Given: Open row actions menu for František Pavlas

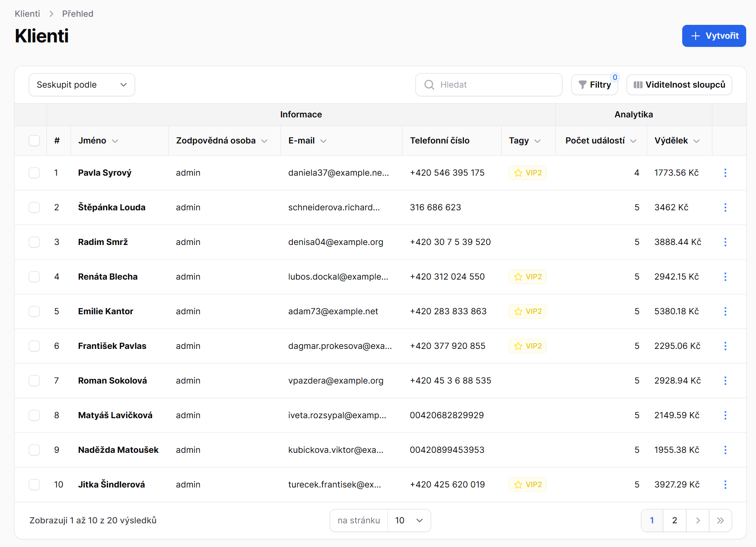Looking at the screenshot, I should point(725,346).
